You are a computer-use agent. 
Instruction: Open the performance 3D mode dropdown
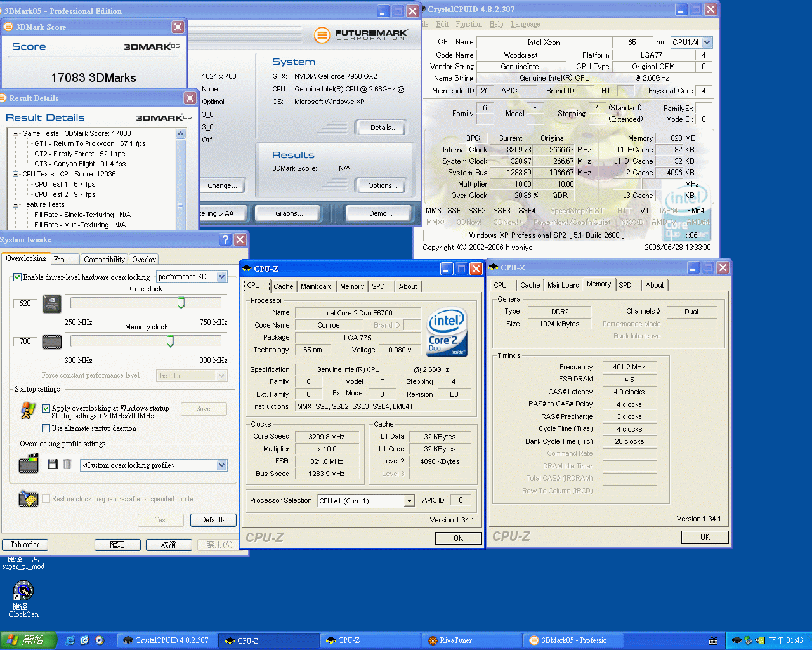[x=221, y=277]
